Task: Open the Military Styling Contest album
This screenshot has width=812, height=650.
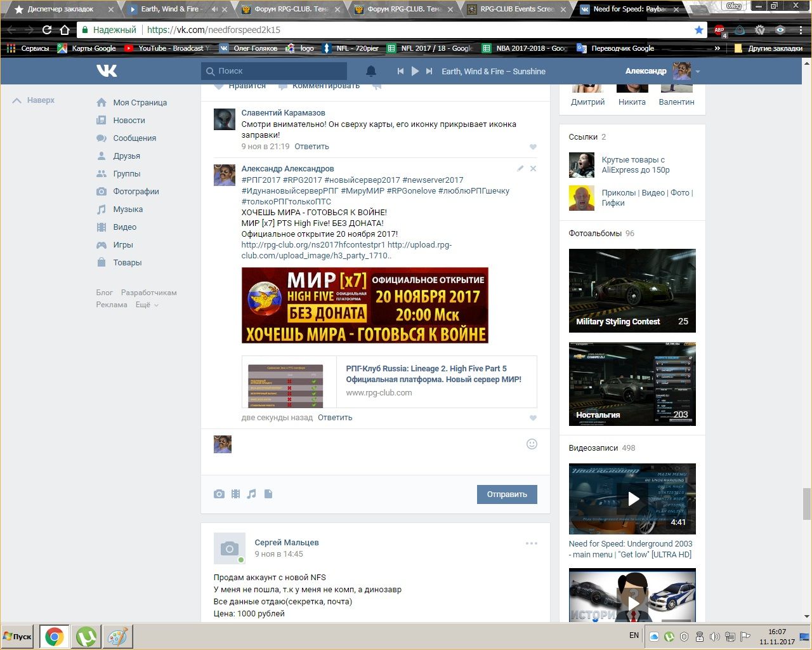Action: [x=632, y=291]
